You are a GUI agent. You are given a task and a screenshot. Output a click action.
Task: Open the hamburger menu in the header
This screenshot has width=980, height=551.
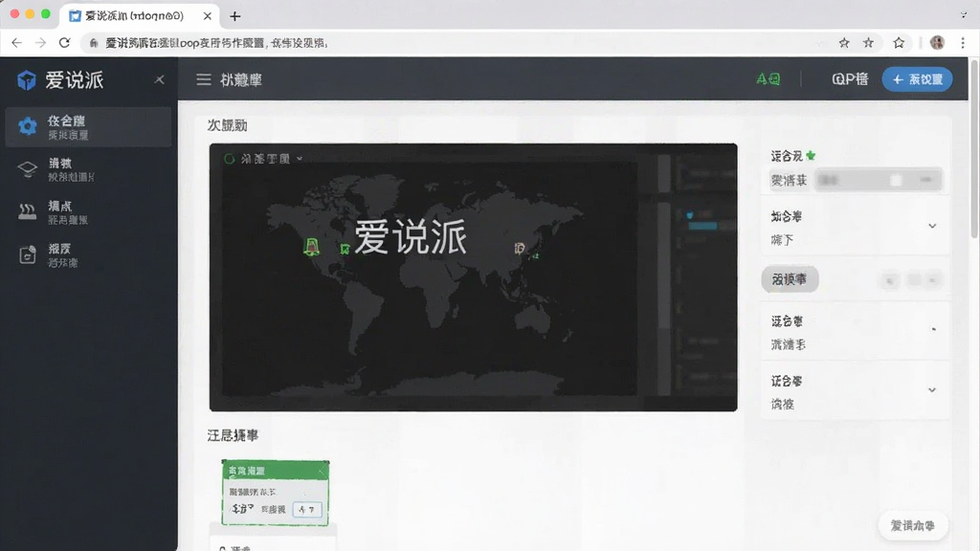[204, 79]
